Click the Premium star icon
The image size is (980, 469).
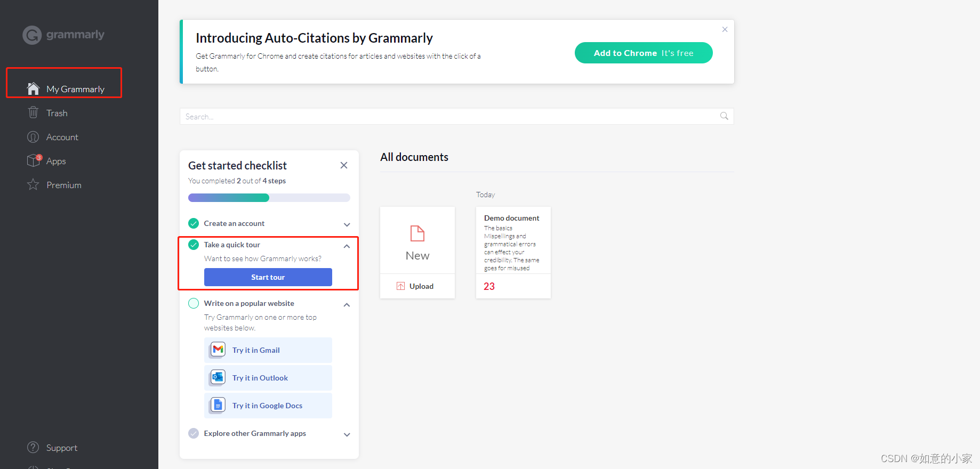pyautogui.click(x=33, y=184)
